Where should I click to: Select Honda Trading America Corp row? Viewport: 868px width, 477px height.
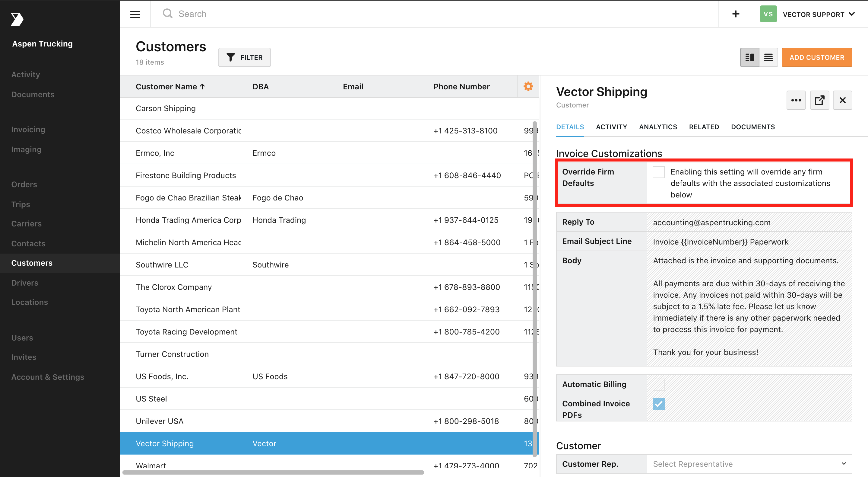[x=330, y=220]
